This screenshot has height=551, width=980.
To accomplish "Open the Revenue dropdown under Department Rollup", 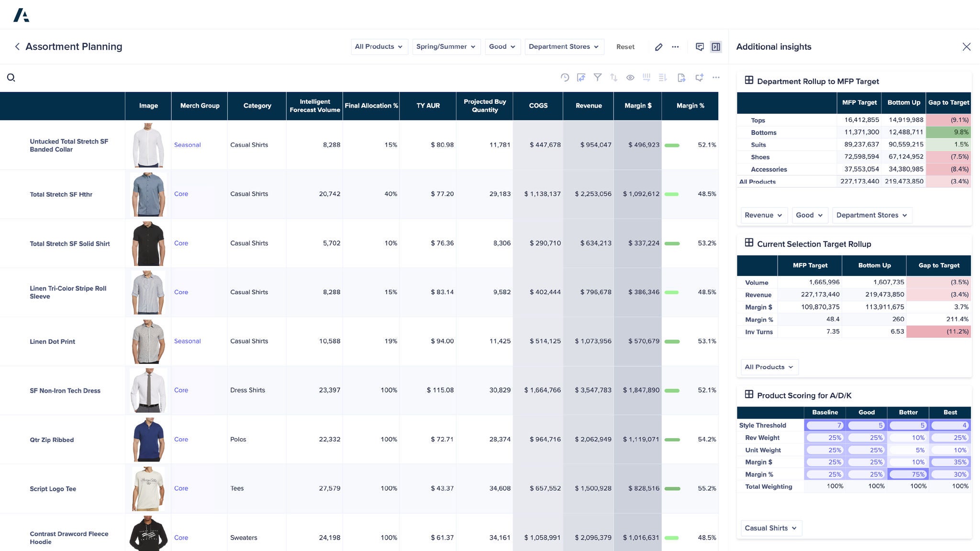I will tap(763, 215).
